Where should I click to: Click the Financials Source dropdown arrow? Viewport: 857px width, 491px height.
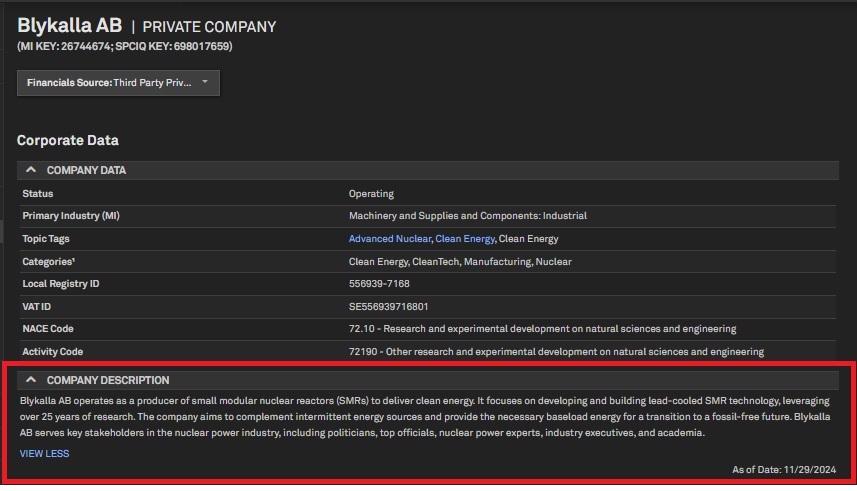click(205, 82)
